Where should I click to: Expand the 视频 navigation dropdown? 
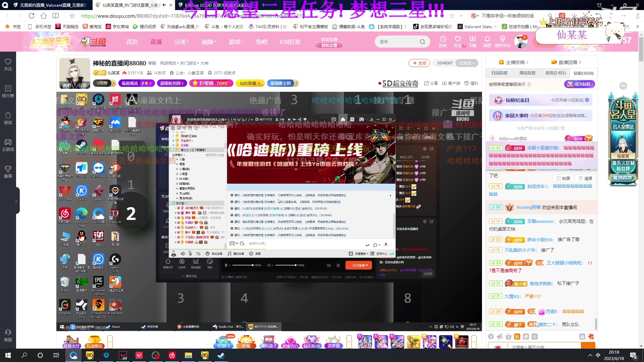(x=208, y=42)
